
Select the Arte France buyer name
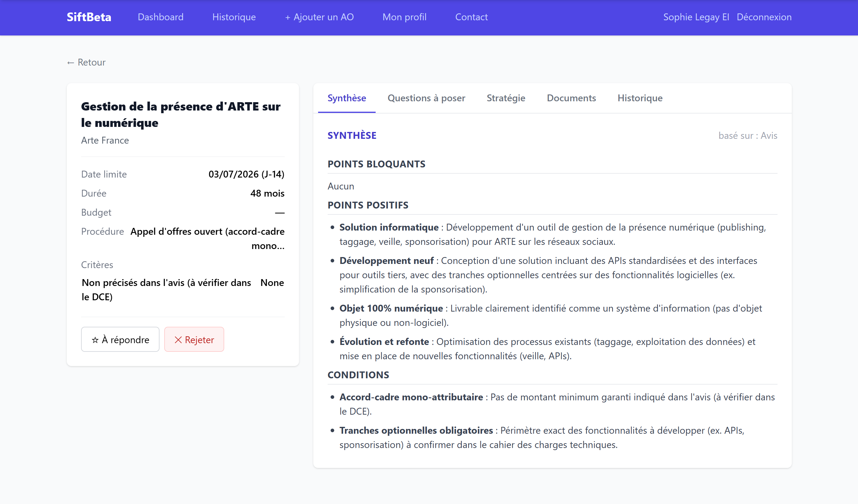pos(105,141)
